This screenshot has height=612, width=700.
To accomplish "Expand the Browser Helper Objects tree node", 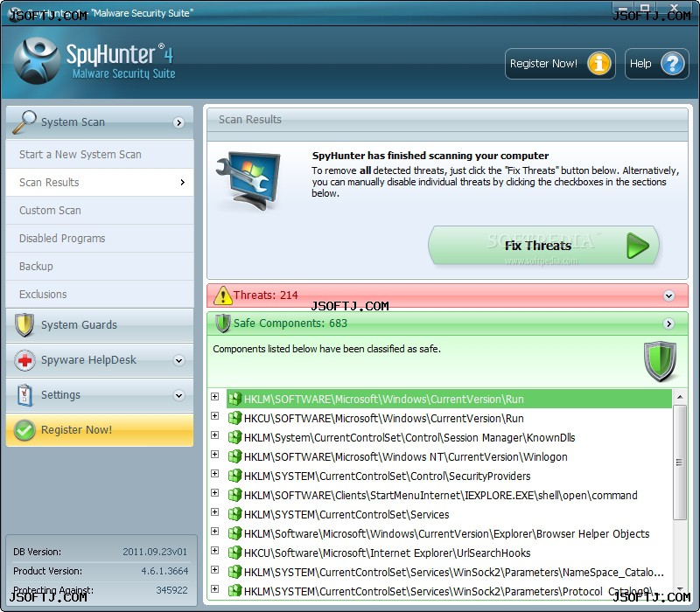I will click(x=215, y=531).
